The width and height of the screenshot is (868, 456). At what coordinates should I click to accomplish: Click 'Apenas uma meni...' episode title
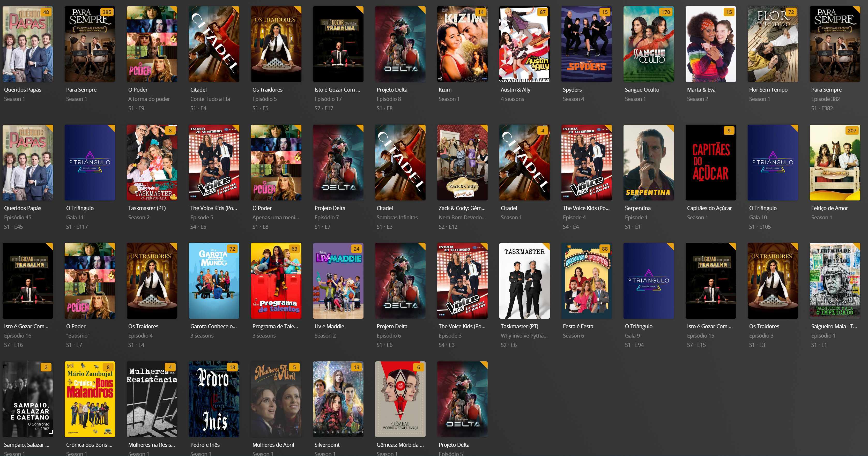coord(275,218)
